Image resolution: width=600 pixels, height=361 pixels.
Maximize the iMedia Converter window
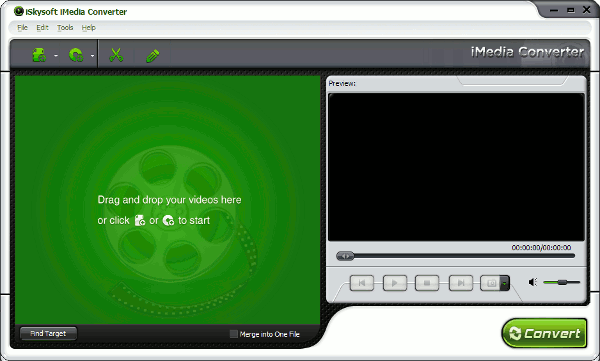[571, 10]
